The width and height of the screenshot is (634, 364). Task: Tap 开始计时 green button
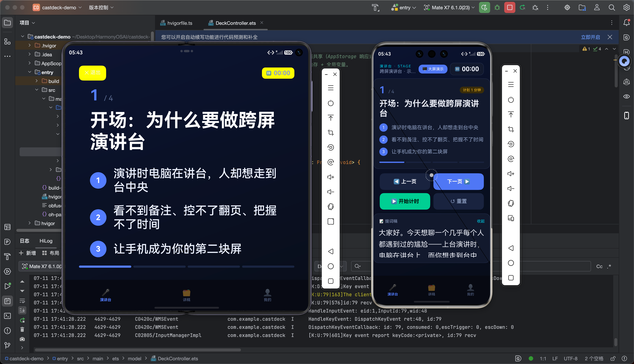(x=405, y=201)
